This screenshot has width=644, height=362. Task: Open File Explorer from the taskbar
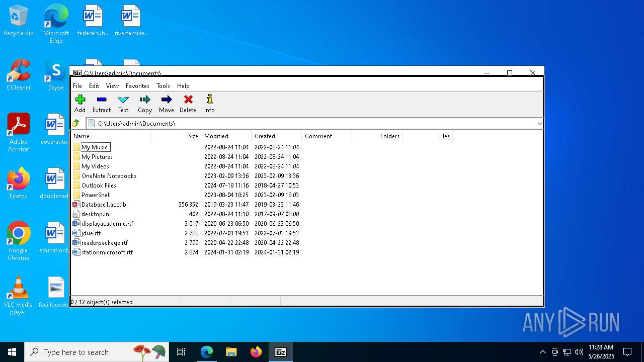[x=231, y=352]
